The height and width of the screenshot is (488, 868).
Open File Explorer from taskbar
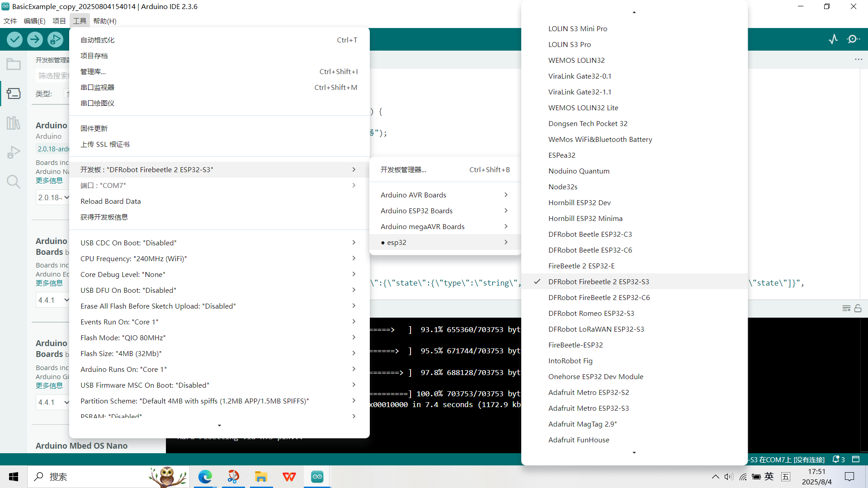point(261,477)
